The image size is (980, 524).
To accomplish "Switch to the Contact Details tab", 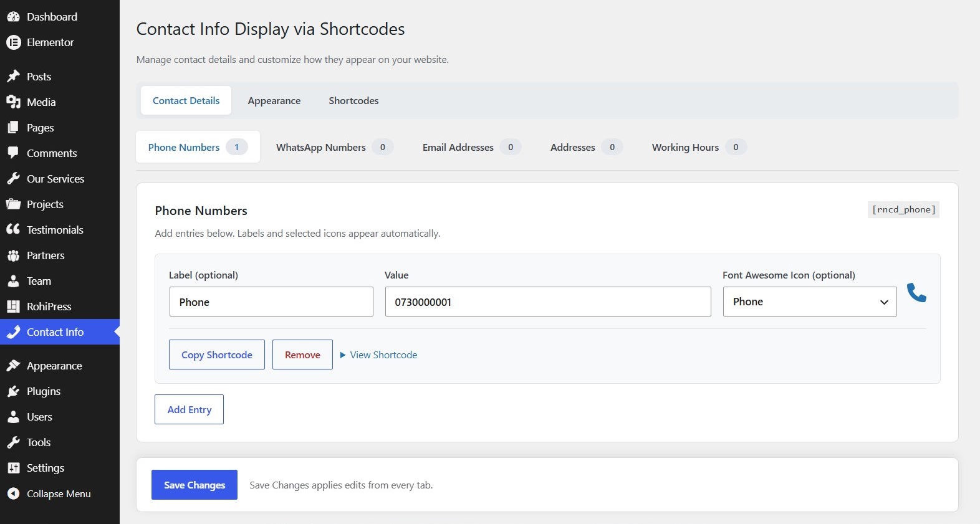I will coord(186,100).
